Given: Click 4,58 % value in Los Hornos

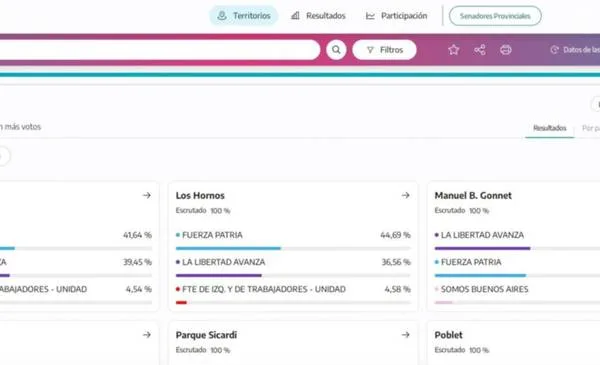Looking at the screenshot, I should click(398, 289).
